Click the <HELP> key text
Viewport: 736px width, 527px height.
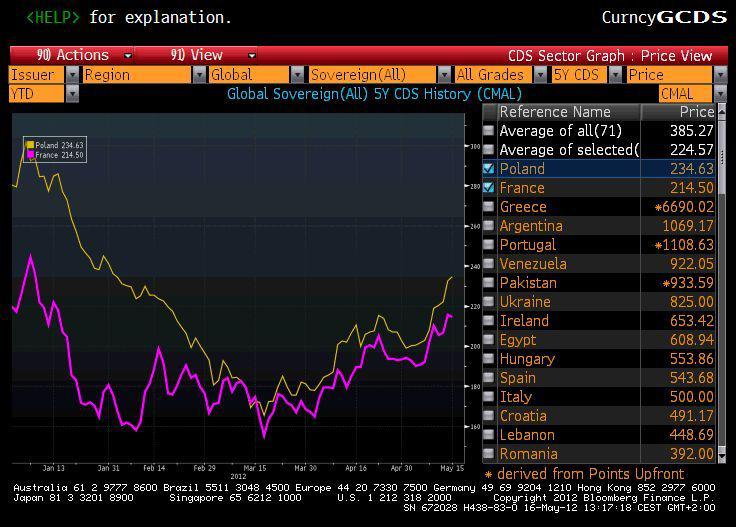pos(53,17)
